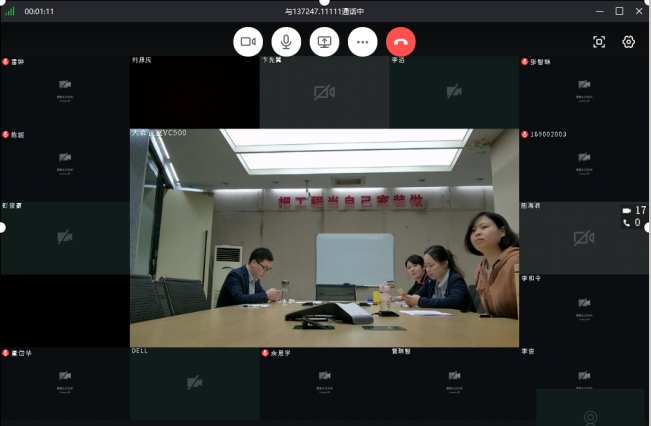The height and width of the screenshot is (426, 651).
Task: Hang up the call
Action: [x=401, y=41]
